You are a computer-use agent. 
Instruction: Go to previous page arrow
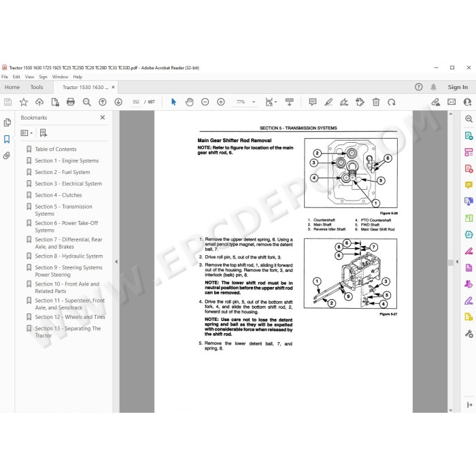[103, 102]
